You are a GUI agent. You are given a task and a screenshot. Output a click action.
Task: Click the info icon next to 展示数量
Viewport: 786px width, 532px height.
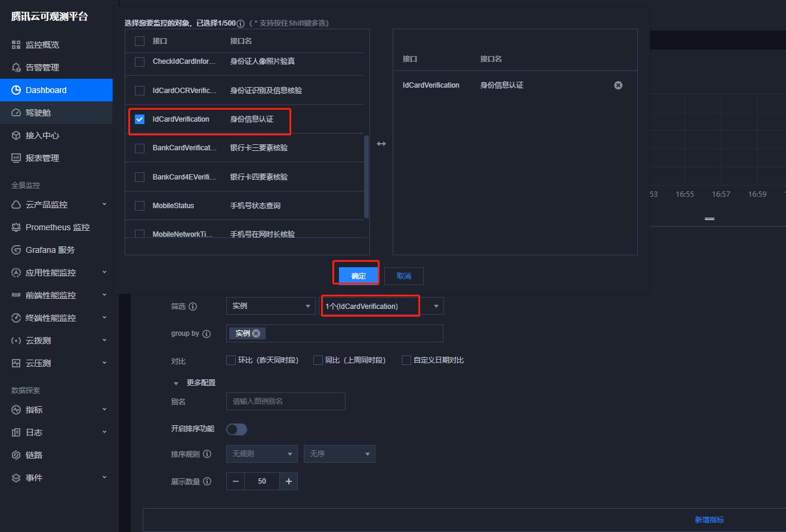(207, 481)
